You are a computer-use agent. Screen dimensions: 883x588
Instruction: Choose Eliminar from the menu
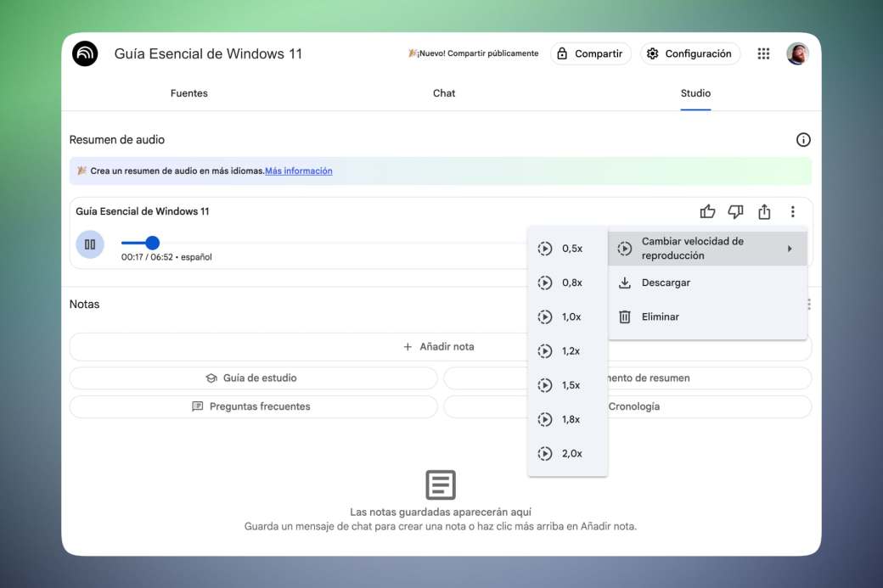[x=707, y=316]
